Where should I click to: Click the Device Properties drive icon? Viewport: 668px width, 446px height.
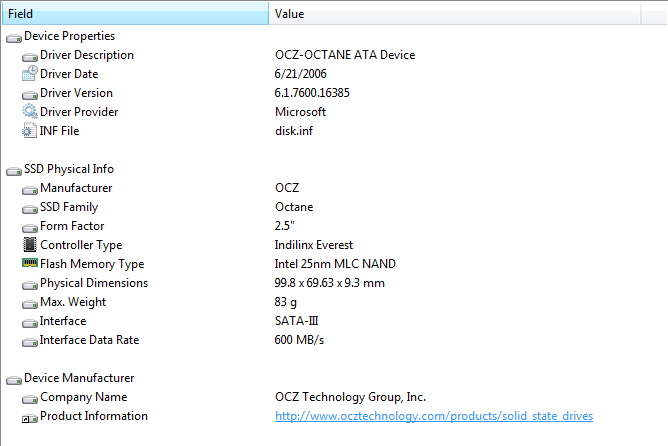coord(13,37)
